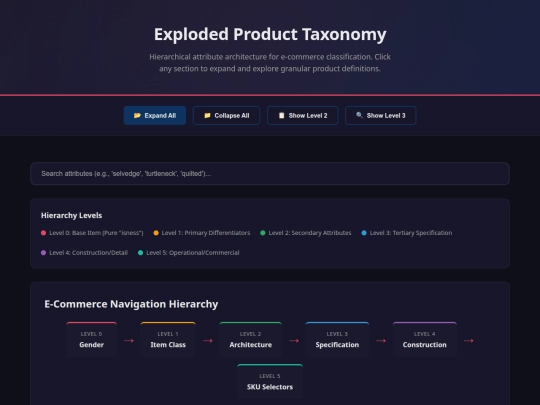Click the arrow between Item Class and Architecture
Image resolution: width=540 pixels, height=405 pixels.
208,341
